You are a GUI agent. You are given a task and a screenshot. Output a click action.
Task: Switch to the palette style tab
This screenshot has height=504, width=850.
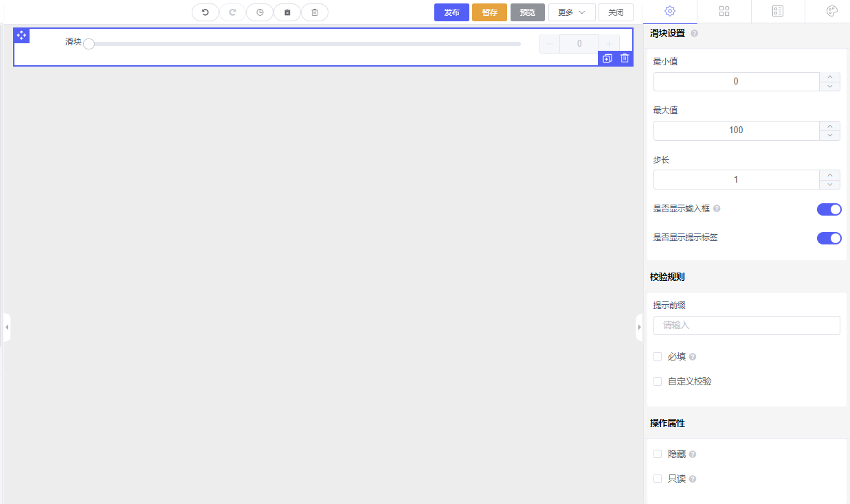click(831, 11)
